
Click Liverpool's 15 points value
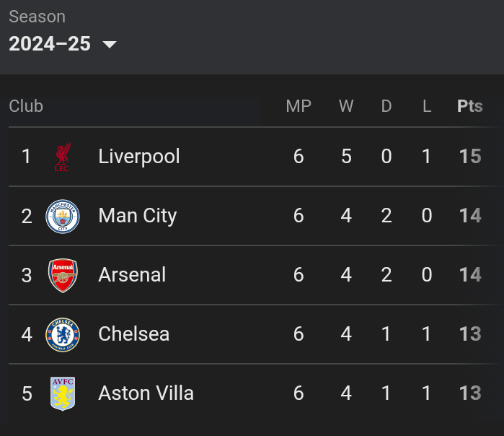pos(470,157)
